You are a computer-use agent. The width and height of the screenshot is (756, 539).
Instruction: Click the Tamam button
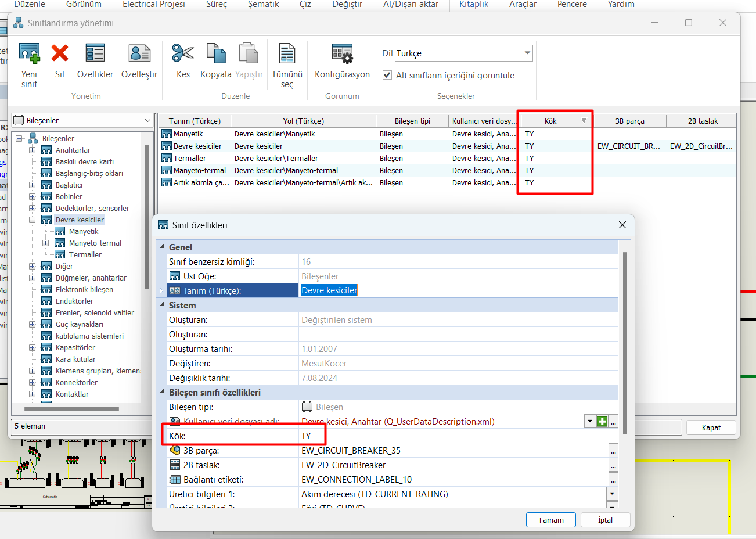(550, 520)
